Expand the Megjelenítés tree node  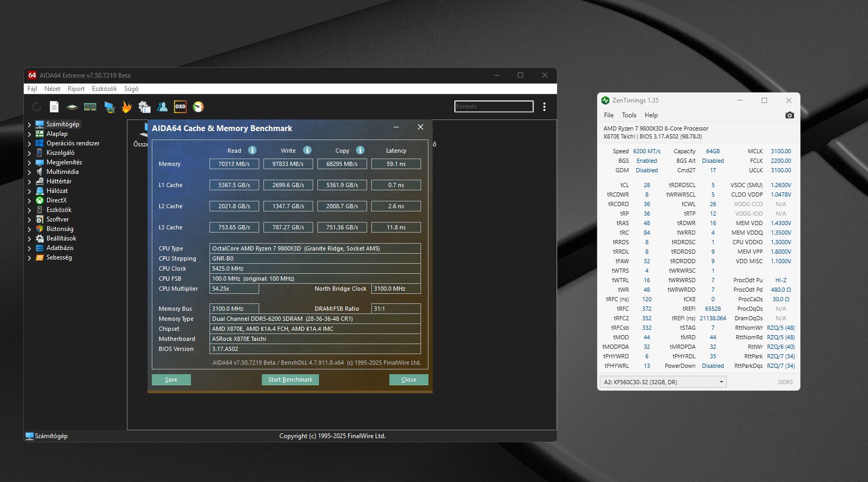click(29, 163)
